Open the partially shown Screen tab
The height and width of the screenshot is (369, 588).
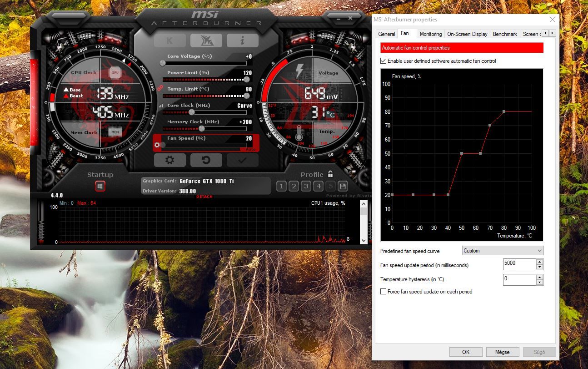pyautogui.click(x=531, y=34)
